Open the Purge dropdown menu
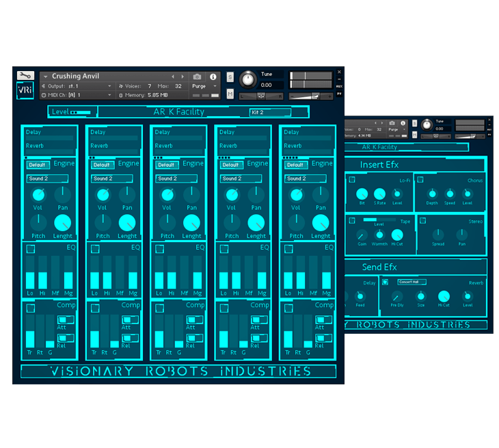 click(x=204, y=86)
